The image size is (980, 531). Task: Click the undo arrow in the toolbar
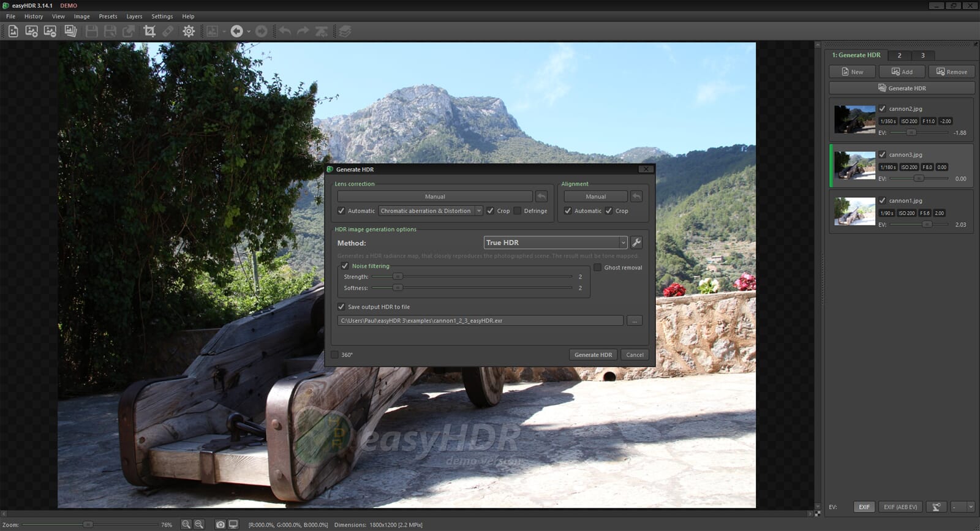coord(285,31)
